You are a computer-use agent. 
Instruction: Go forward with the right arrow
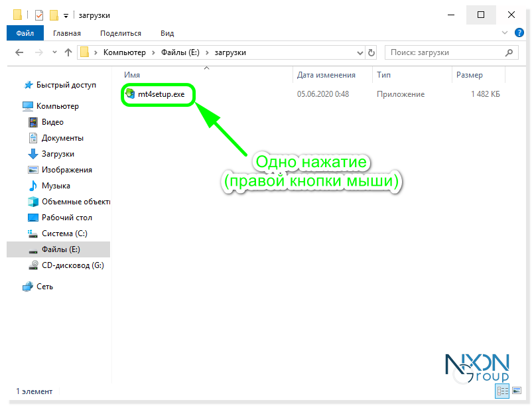click(39, 52)
